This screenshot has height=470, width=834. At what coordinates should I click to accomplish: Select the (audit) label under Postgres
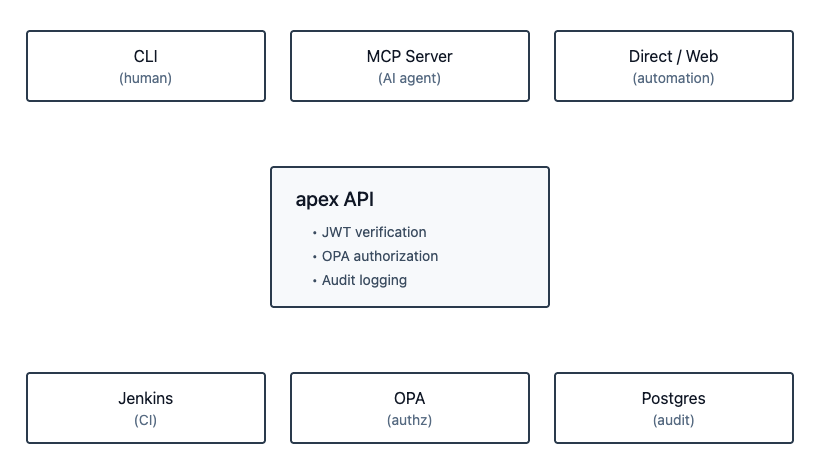click(x=673, y=420)
